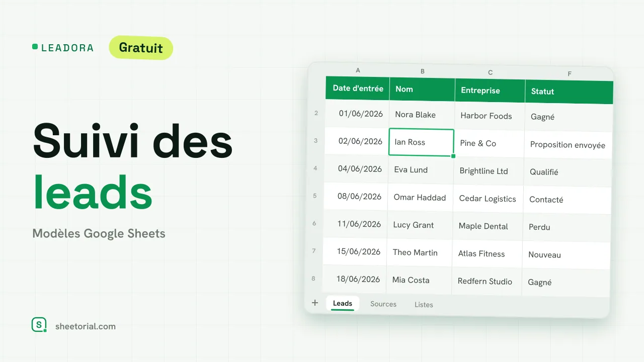Select the Date d'entrée column header cell
Viewport: 644px width, 362px height.
coord(358,88)
